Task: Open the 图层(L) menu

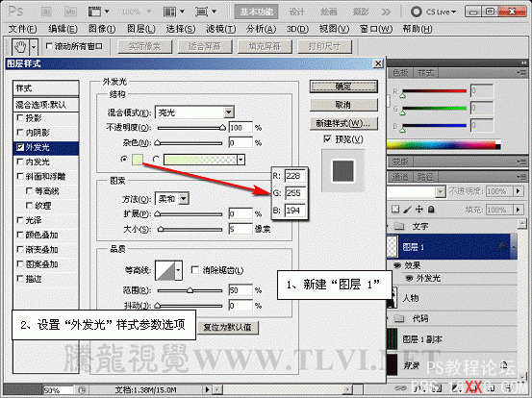Action: pos(141,29)
